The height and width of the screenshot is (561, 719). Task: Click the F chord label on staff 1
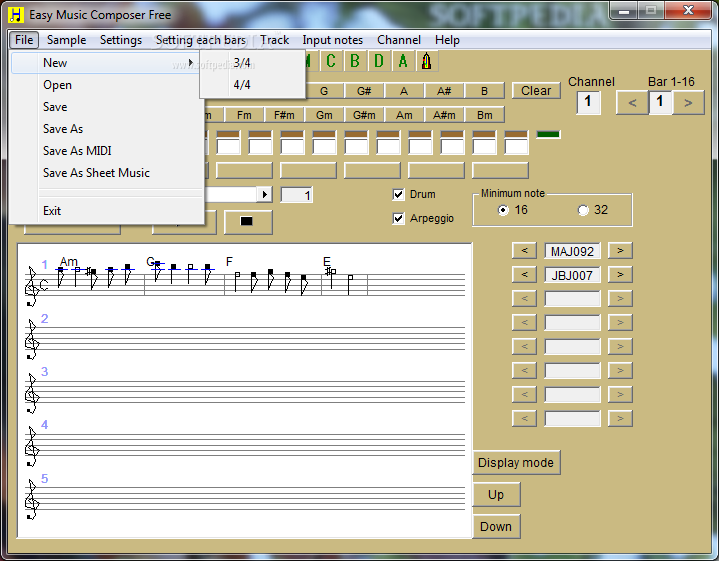[229, 261]
